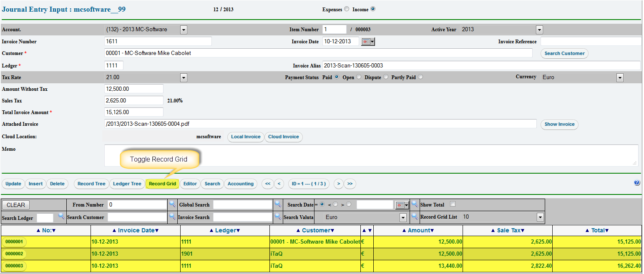Image resolution: width=644 pixels, height=274 pixels.
Task: Jump to the first record (<<)
Action: [268, 184]
